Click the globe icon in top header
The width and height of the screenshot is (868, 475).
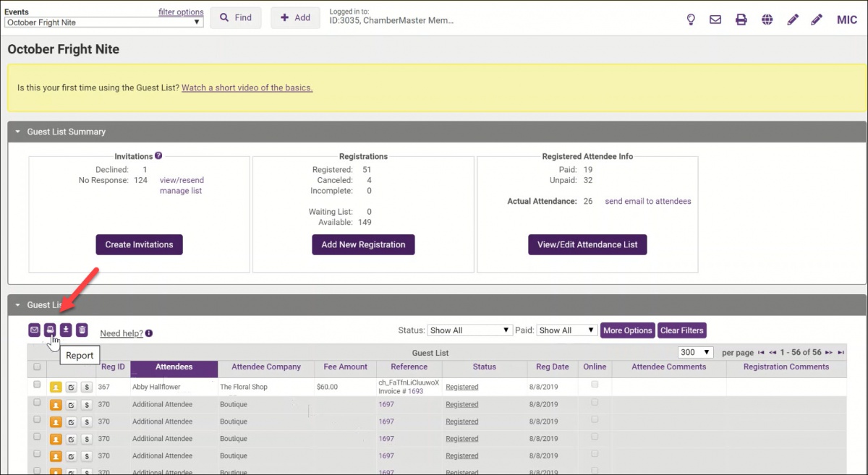[767, 20]
